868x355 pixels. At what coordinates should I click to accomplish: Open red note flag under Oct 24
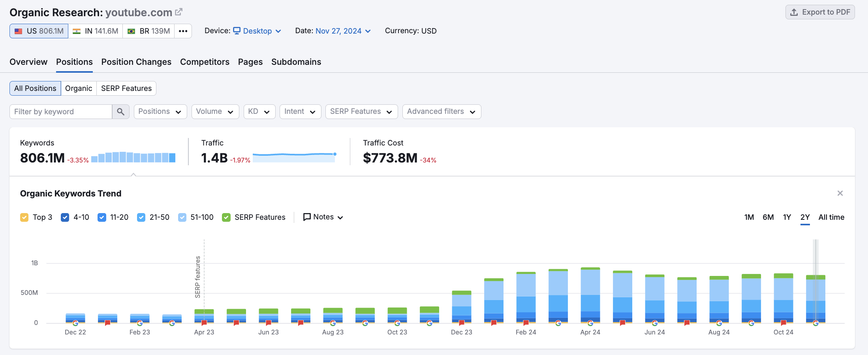[783, 323]
